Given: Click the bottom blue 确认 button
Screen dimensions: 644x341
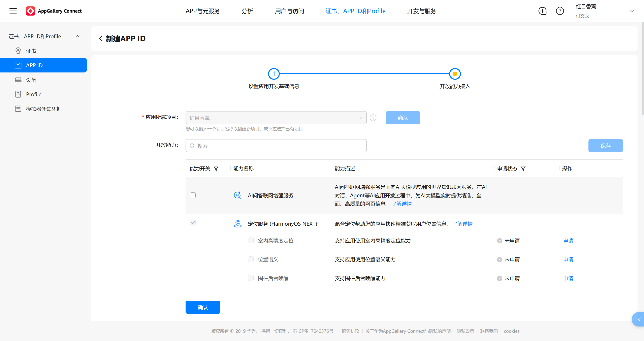Looking at the screenshot, I should [x=203, y=307].
